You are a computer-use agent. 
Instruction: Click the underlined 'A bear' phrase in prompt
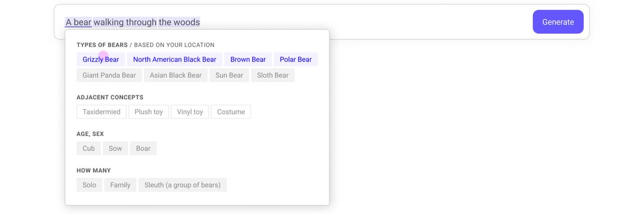pos(78,22)
